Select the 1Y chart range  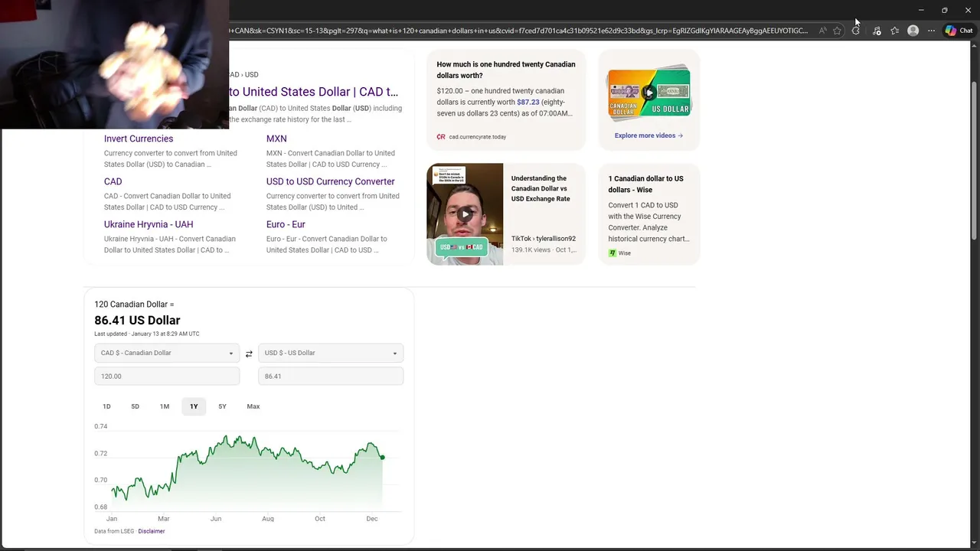click(x=194, y=406)
